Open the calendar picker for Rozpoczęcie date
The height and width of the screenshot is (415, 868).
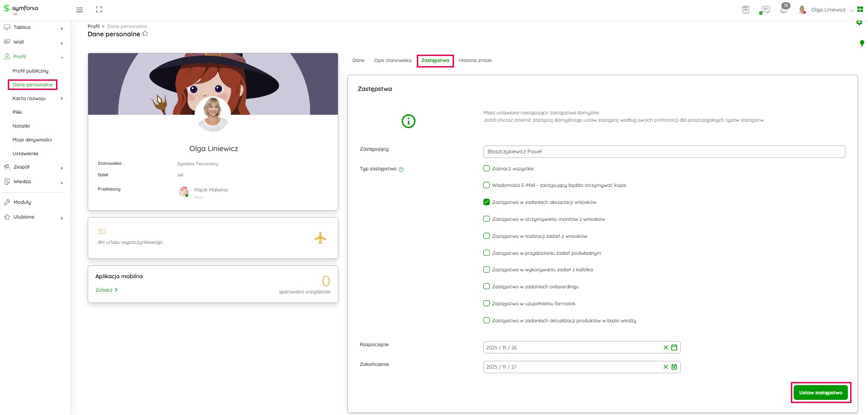click(x=674, y=348)
